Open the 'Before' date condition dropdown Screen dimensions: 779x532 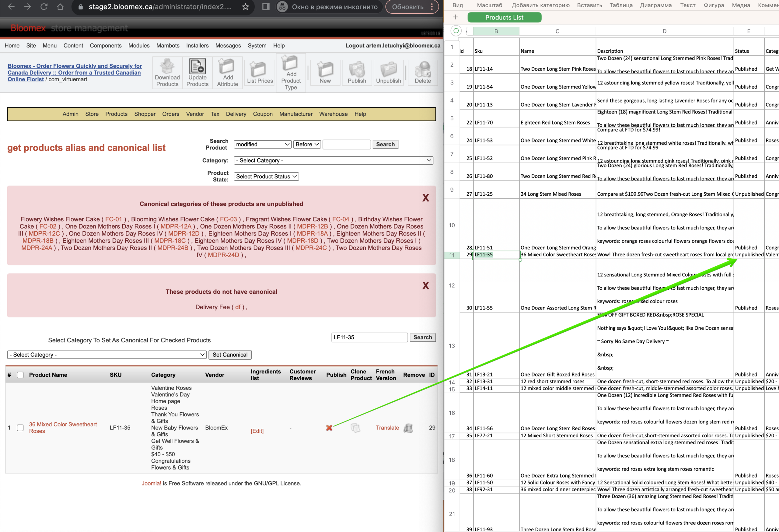[307, 144]
